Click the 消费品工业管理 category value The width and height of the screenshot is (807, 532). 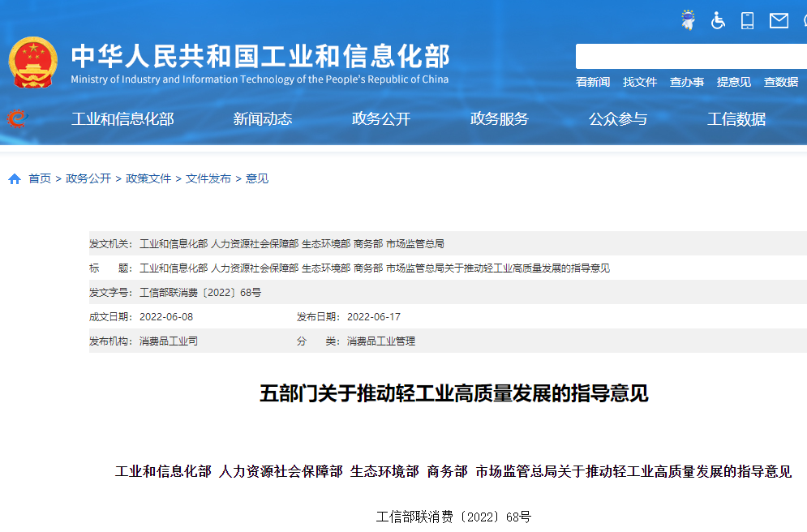click(x=381, y=341)
